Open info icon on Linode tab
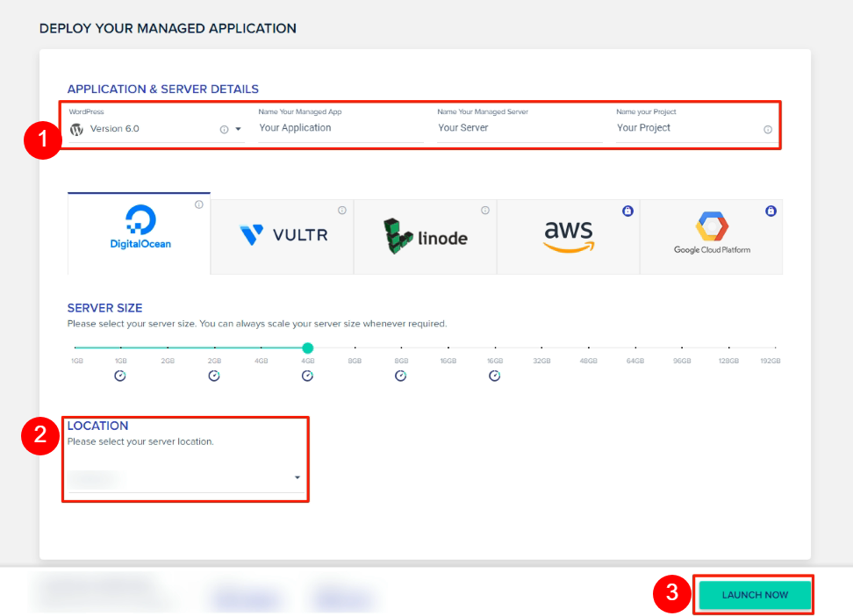853x616 pixels. pyautogui.click(x=485, y=210)
